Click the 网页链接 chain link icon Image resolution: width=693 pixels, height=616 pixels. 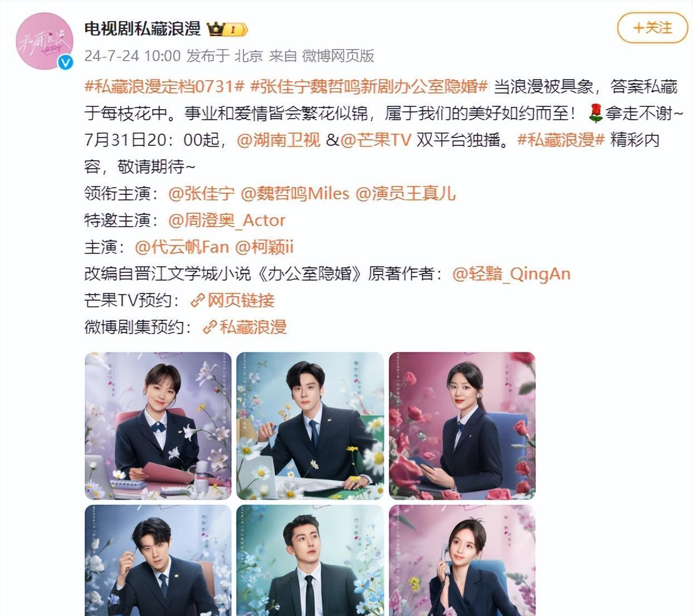coord(198,301)
